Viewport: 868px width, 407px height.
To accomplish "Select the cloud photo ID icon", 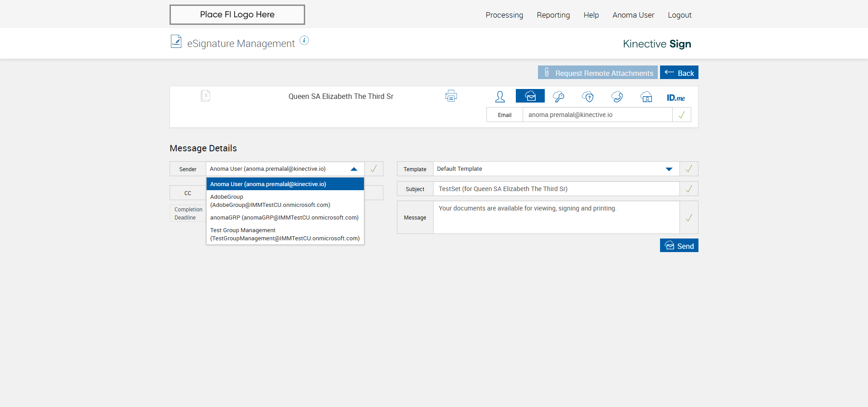I will point(646,97).
